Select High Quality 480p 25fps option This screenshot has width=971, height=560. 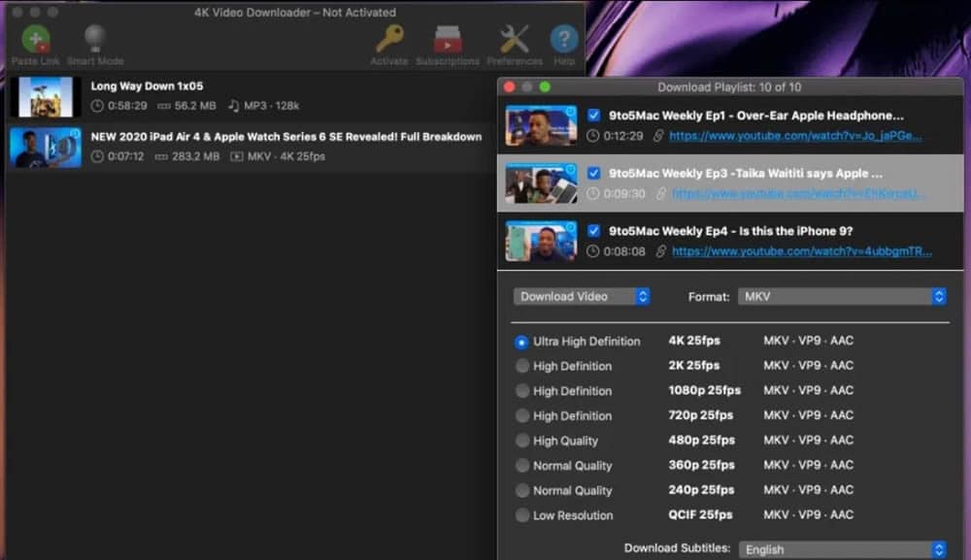[x=522, y=441]
